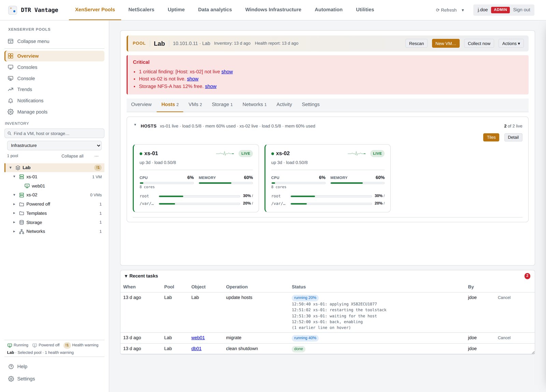Show details for Storage NFS-A warning
The height and width of the screenshot is (392, 546).
pos(211,87)
